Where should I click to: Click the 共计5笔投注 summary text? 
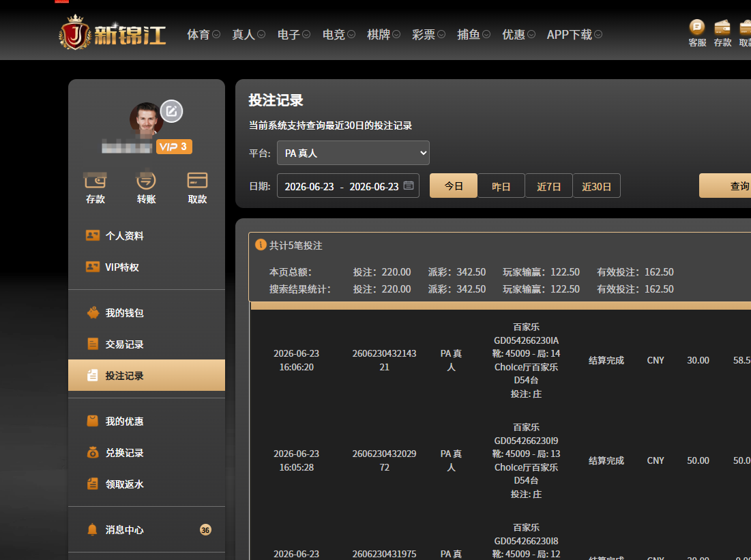point(295,246)
